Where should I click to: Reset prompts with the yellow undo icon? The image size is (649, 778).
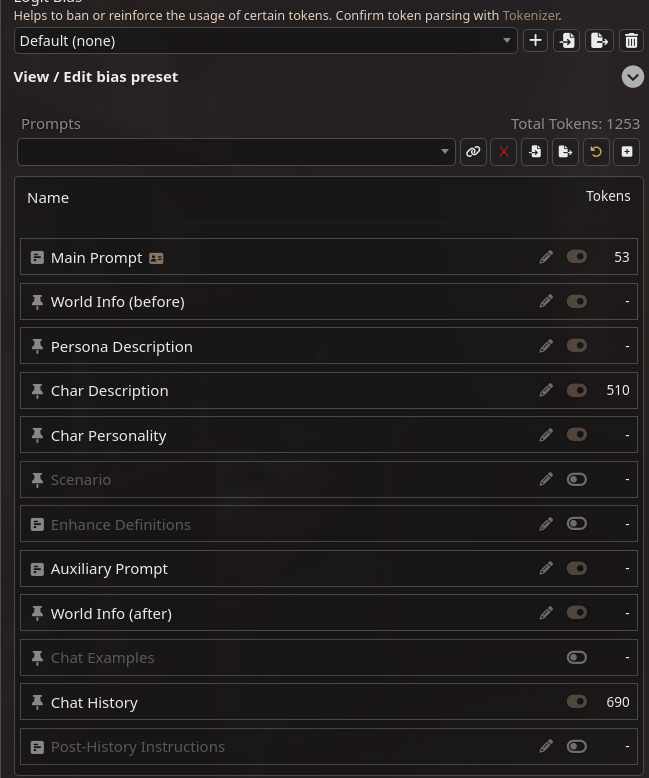(x=596, y=152)
